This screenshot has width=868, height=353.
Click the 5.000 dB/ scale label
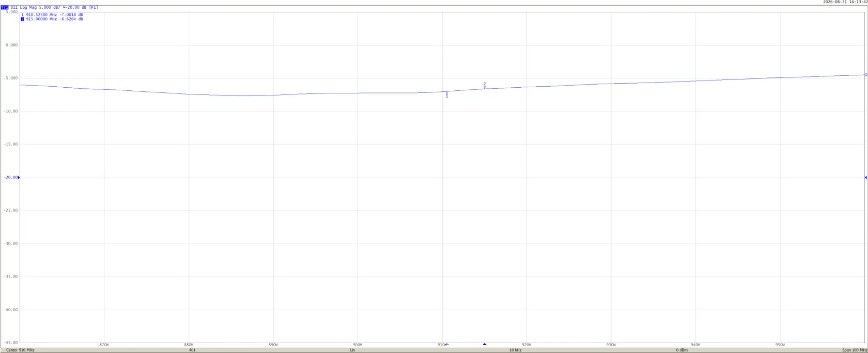[x=50, y=7]
